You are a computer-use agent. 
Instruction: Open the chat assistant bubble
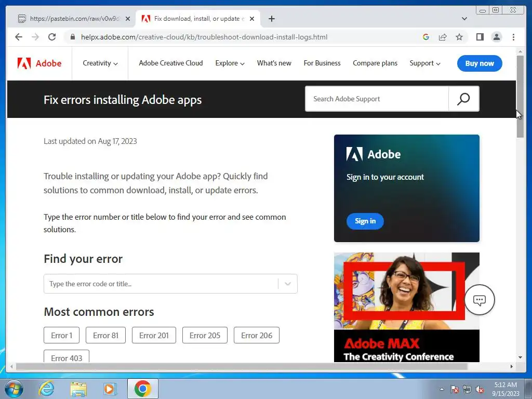pyautogui.click(x=480, y=300)
